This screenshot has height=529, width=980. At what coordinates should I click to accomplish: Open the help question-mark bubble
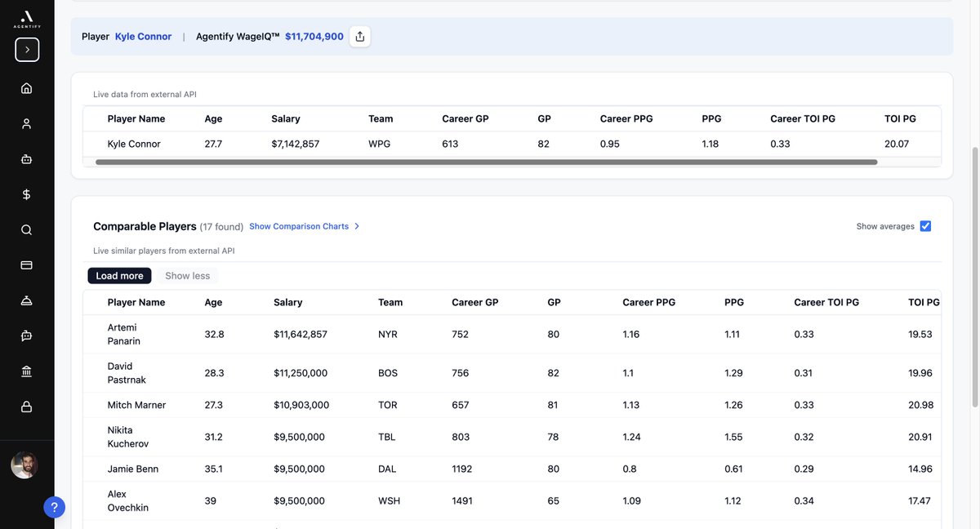click(53, 505)
